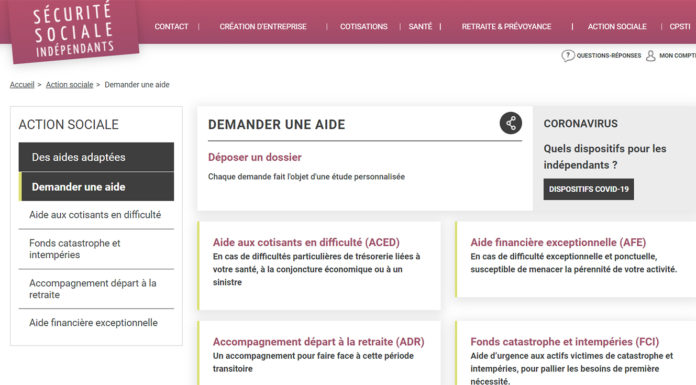The width and height of the screenshot is (696, 385).
Task: Open the CPSTI menu item
Action: [x=680, y=27]
